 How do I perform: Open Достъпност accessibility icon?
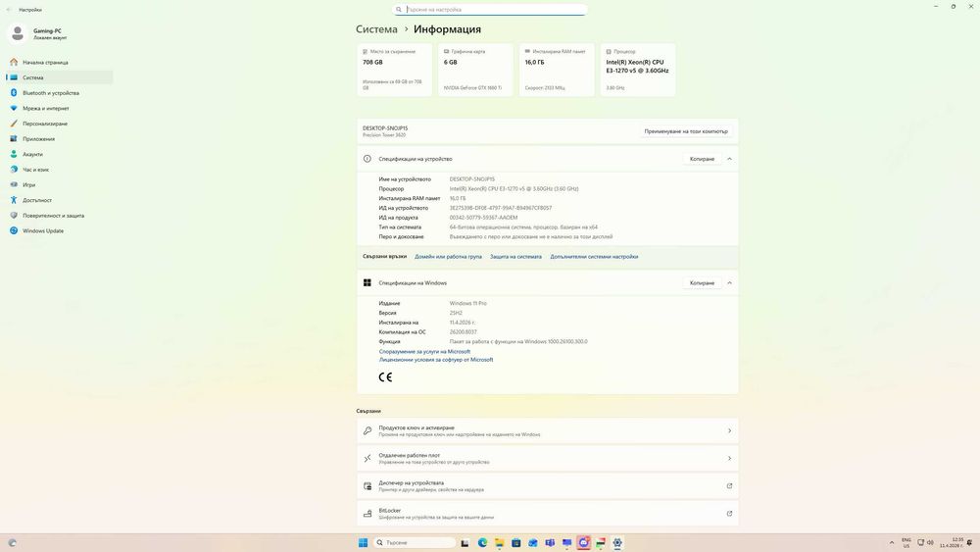click(14, 200)
